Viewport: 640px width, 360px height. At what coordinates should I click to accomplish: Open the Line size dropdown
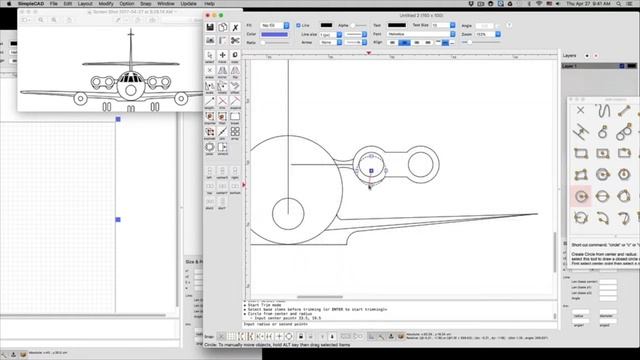[x=331, y=35]
